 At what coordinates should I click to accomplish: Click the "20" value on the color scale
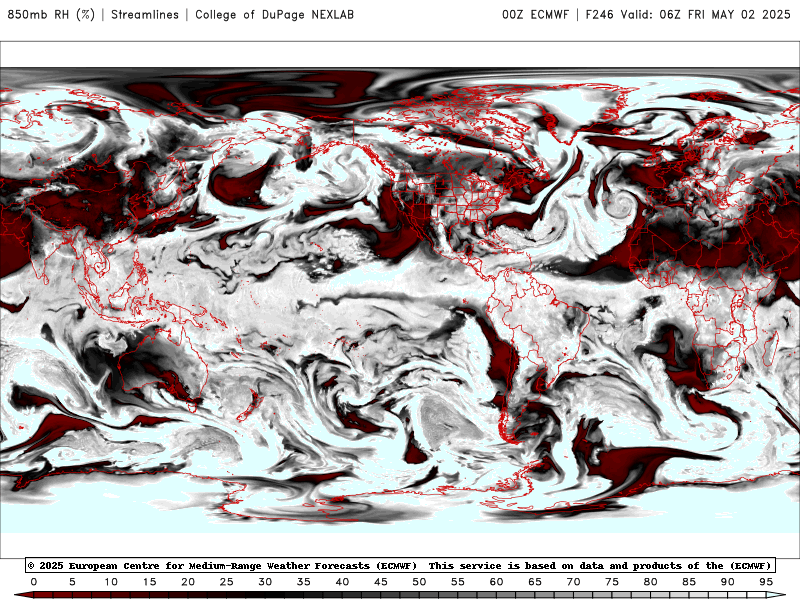(188, 582)
